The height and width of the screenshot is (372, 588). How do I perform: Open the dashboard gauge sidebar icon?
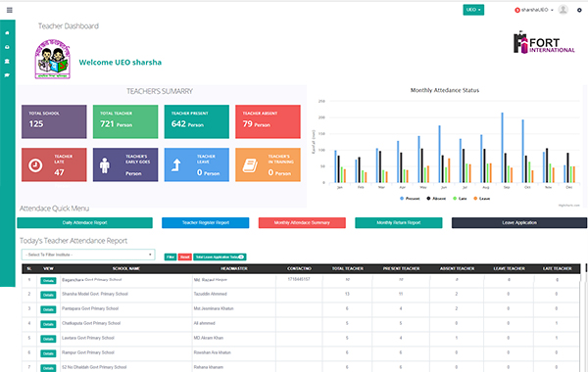pyautogui.click(x=7, y=47)
